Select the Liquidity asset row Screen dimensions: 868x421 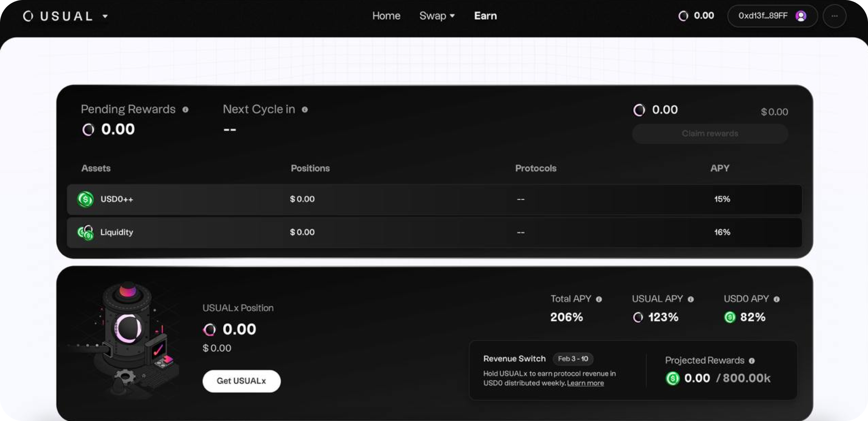(434, 233)
